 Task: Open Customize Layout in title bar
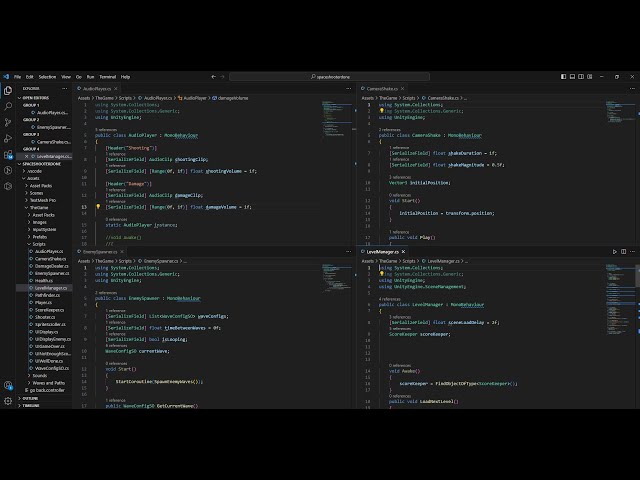coord(590,77)
